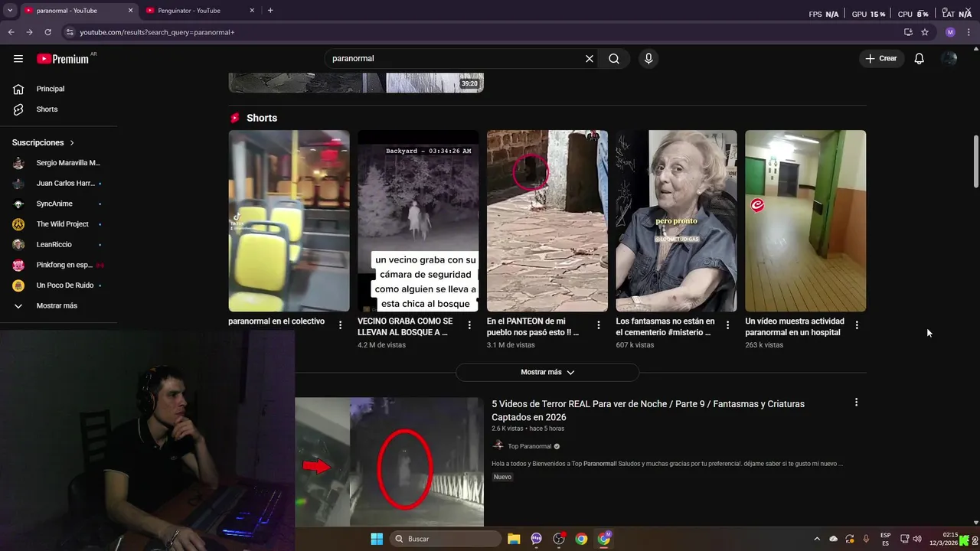
Task: Open the Top Paranormal channel link
Action: point(529,446)
